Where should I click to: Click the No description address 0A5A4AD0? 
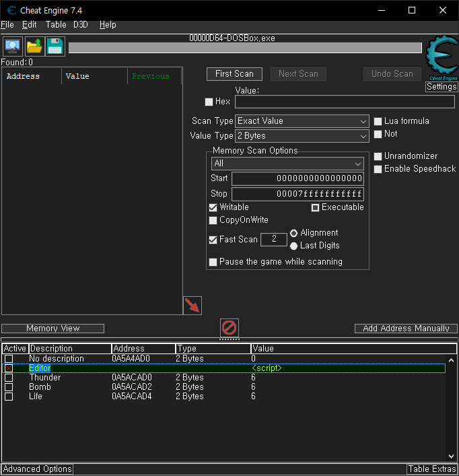(x=131, y=359)
